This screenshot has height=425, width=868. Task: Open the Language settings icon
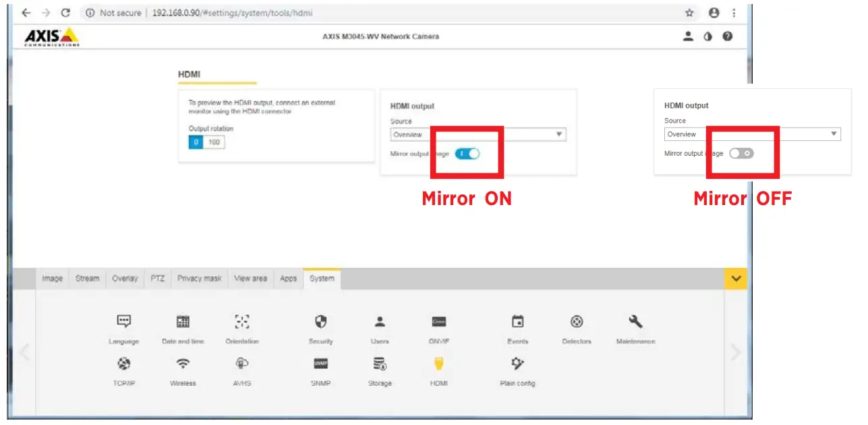pos(123,322)
